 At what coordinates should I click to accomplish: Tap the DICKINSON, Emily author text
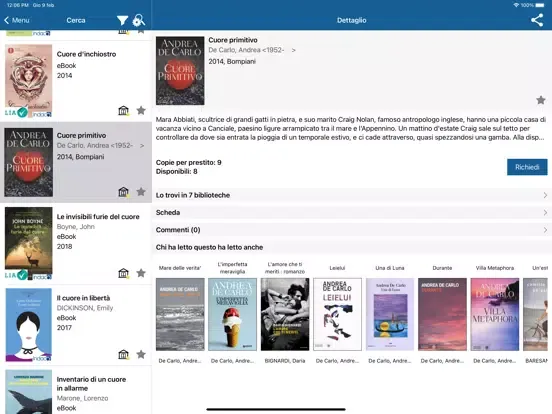85,308
